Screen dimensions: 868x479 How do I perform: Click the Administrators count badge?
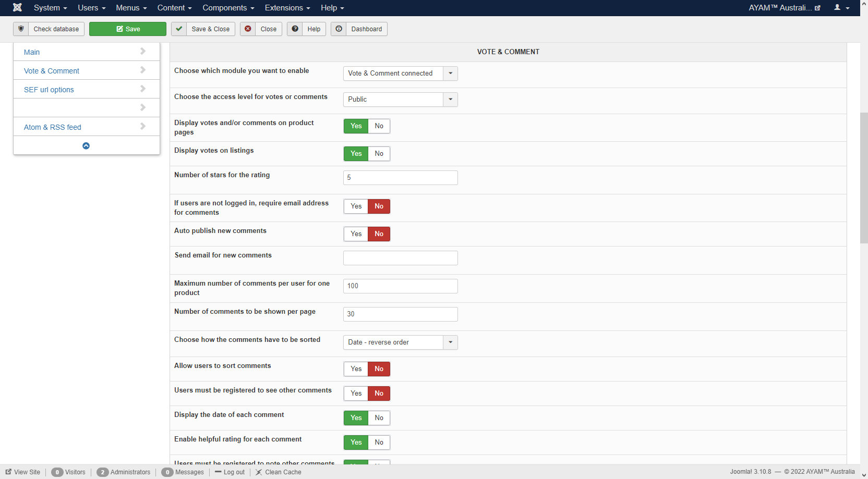coord(102,472)
